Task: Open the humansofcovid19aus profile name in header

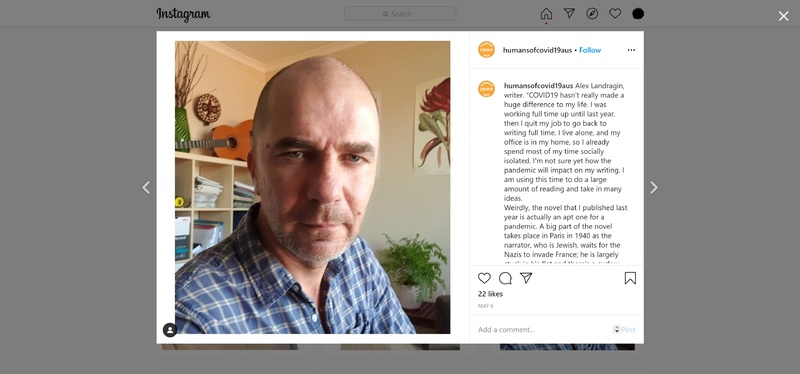Action: 537,50
